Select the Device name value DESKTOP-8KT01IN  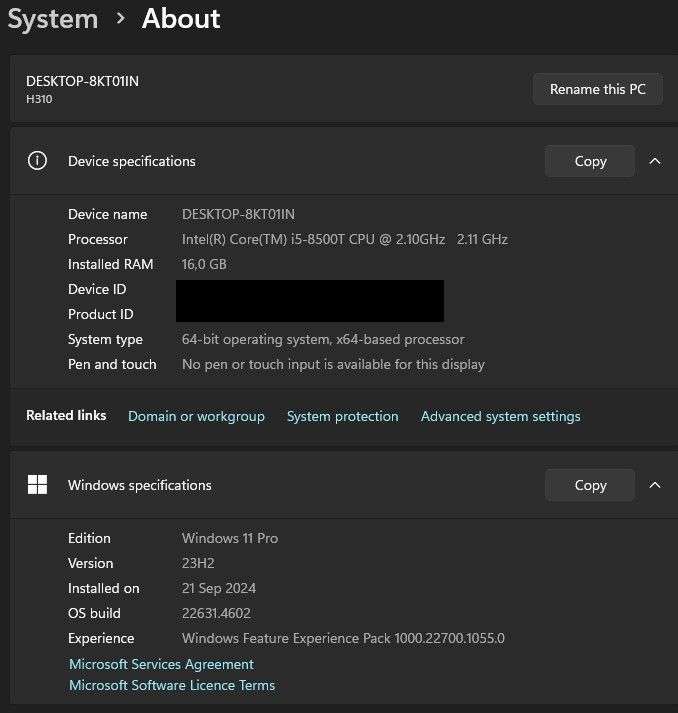coord(238,214)
